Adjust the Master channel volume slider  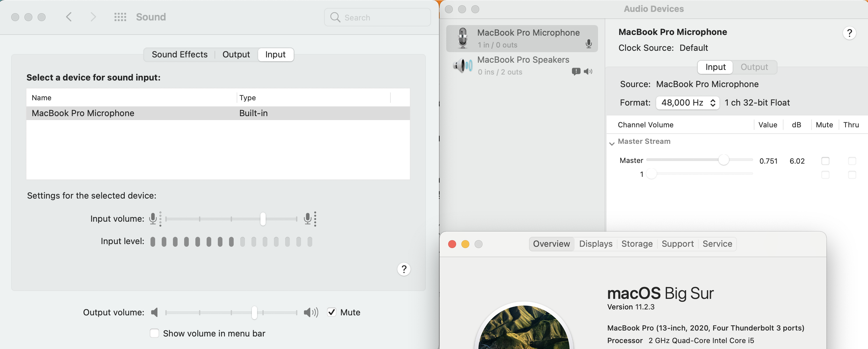point(700,160)
